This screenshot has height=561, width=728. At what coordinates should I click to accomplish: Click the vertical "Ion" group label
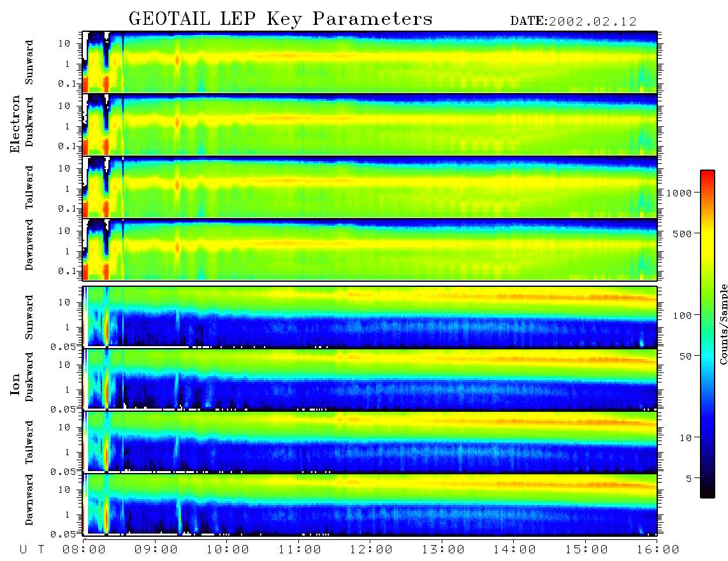tap(15, 384)
